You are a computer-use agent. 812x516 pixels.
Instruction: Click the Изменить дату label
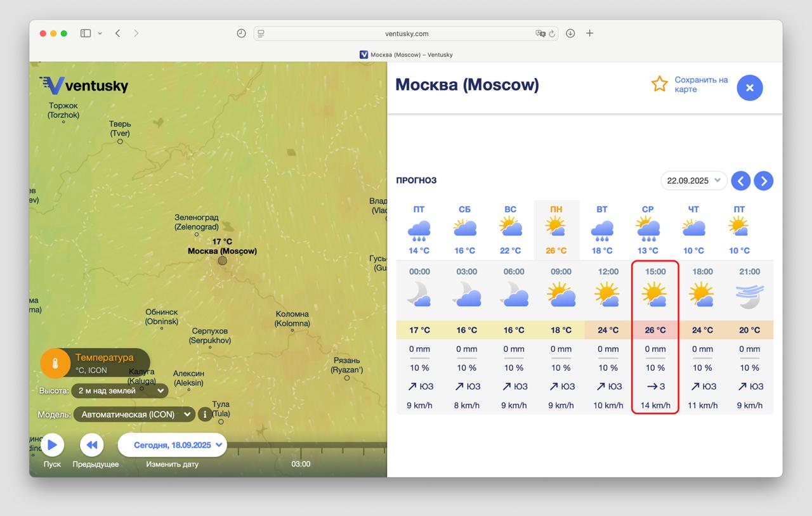coord(172,464)
